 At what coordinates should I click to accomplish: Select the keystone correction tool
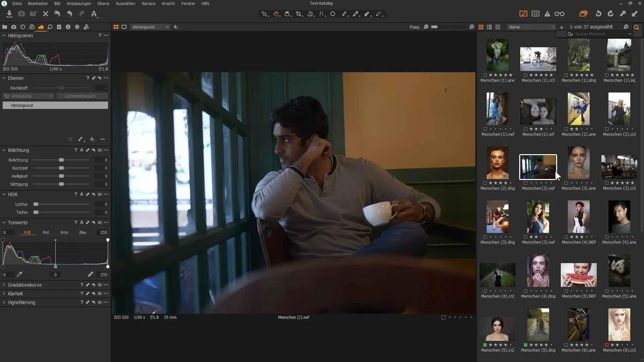[x=322, y=14]
